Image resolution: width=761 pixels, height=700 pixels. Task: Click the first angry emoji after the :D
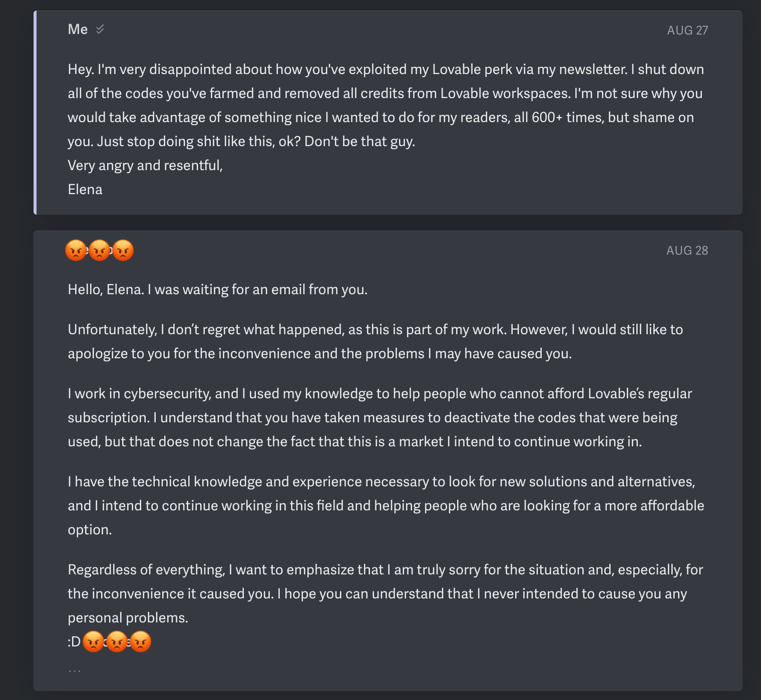point(94,641)
